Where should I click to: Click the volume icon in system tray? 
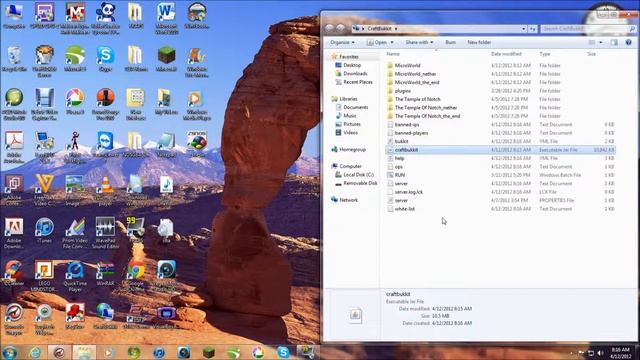pos(600,353)
